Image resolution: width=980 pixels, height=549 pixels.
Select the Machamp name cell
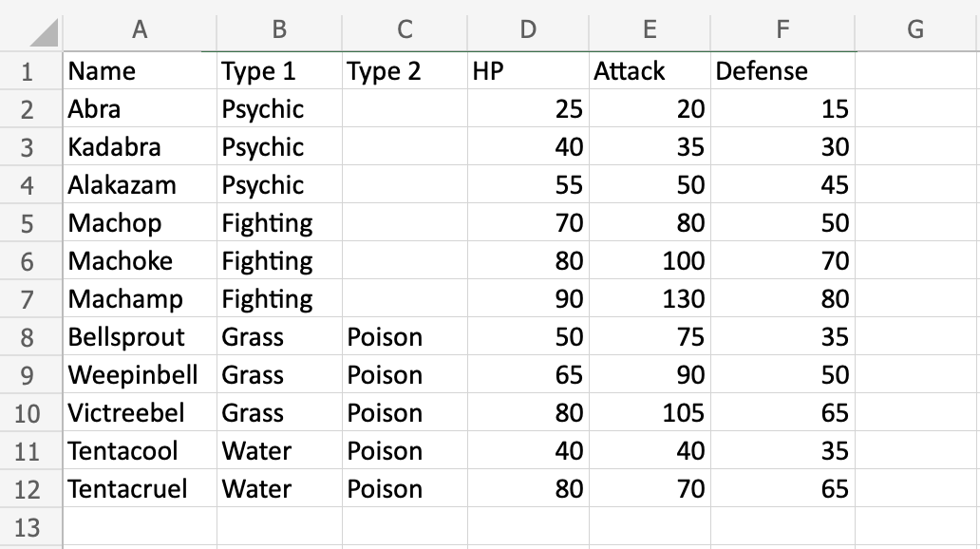coord(140,299)
